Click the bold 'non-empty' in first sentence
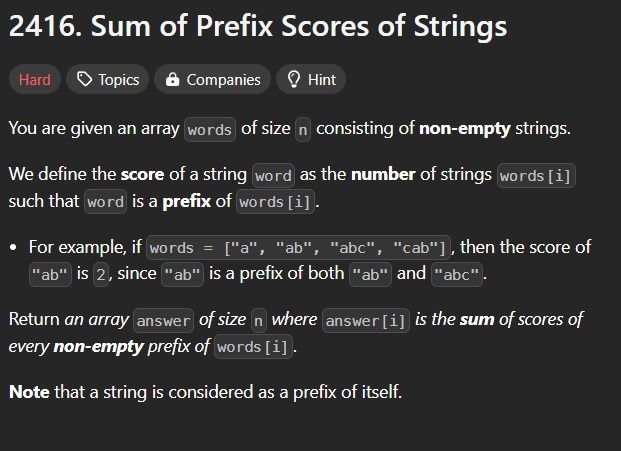The width and height of the screenshot is (621, 451). tap(465, 129)
